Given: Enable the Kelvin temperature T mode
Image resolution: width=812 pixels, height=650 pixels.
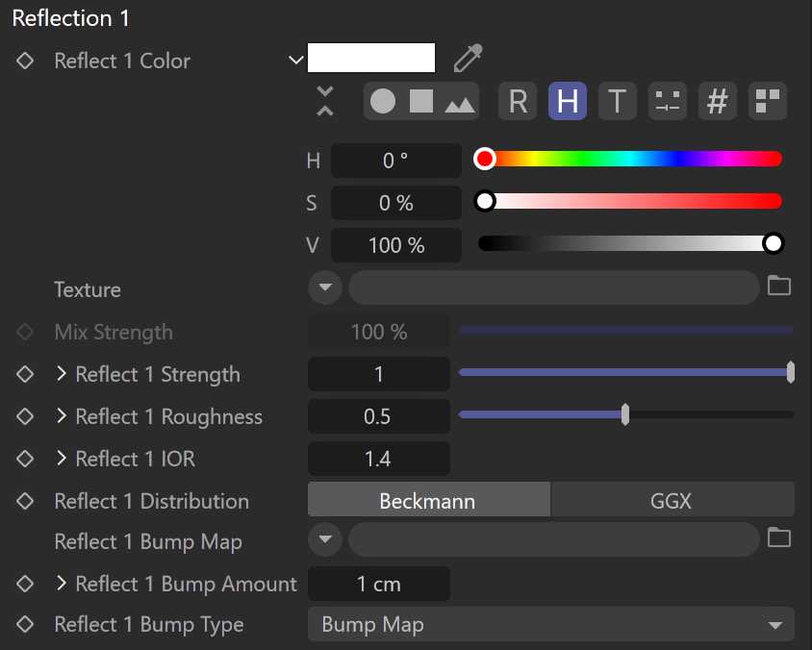Looking at the screenshot, I should [618, 101].
